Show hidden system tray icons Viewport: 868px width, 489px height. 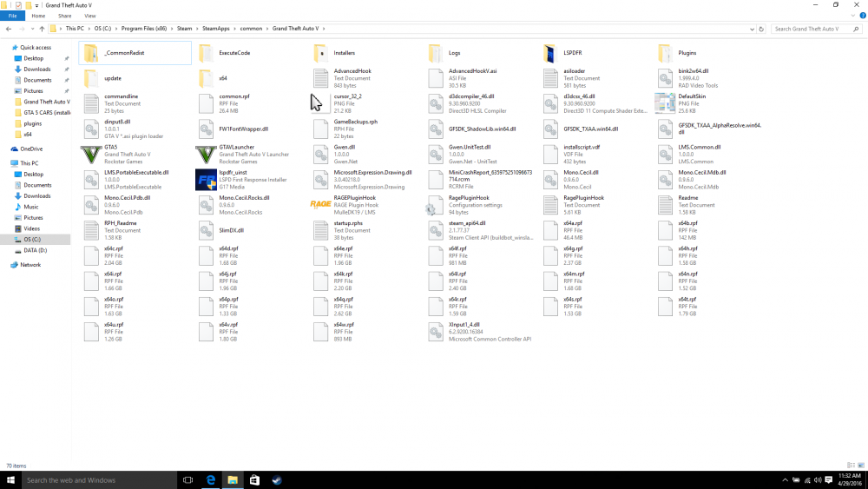coord(785,480)
